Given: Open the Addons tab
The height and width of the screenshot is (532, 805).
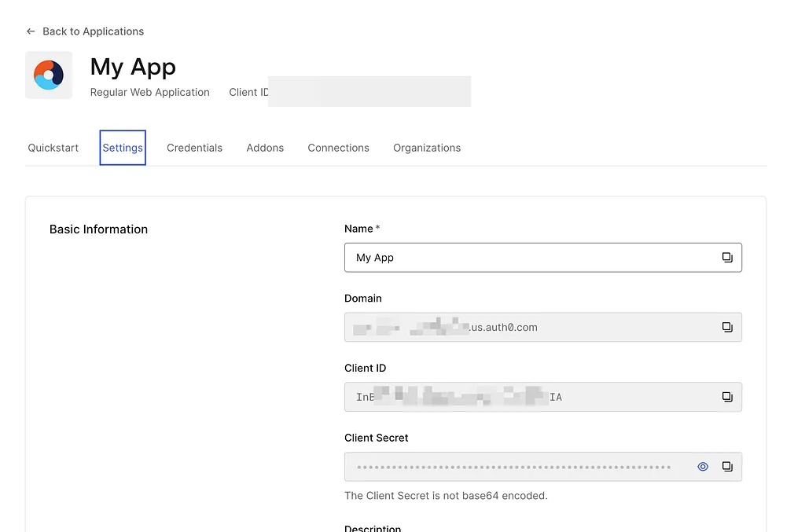Looking at the screenshot, I should click(265, 148).
